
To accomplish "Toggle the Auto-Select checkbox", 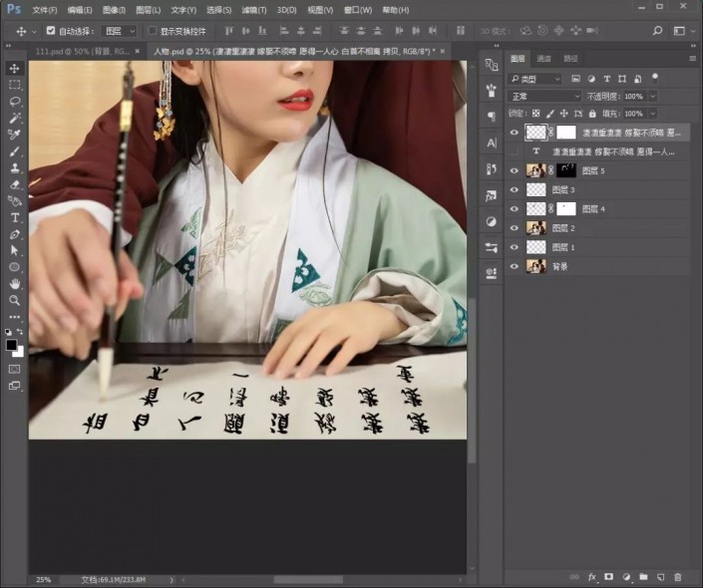I will click(x=51, y=31).
